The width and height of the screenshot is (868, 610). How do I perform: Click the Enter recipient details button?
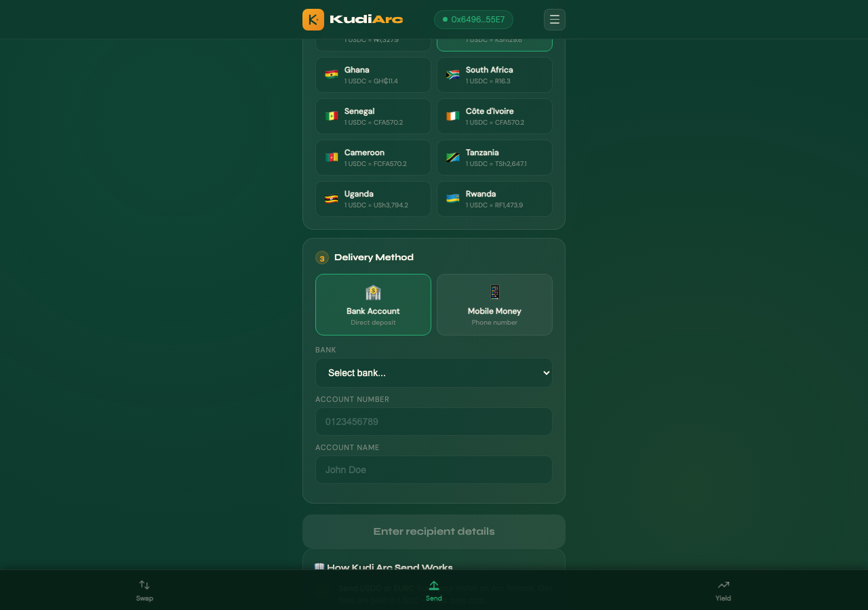point(434,531)
